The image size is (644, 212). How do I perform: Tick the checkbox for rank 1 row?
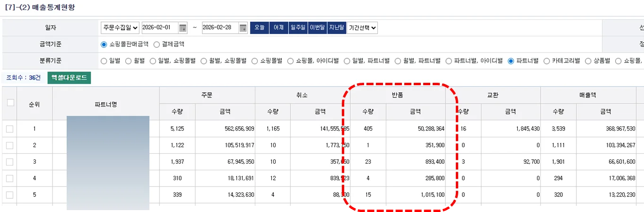click(x=10, y=129)
